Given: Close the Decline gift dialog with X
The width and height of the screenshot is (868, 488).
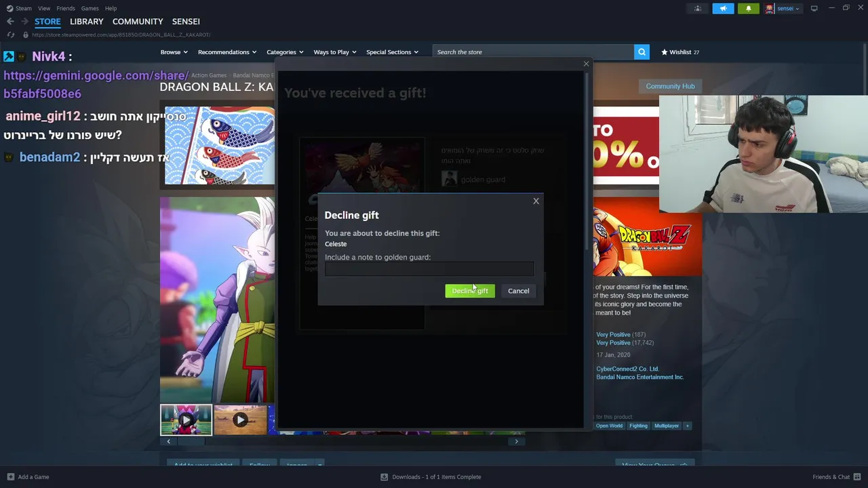Looking at the screenshot, I should 536,201.
